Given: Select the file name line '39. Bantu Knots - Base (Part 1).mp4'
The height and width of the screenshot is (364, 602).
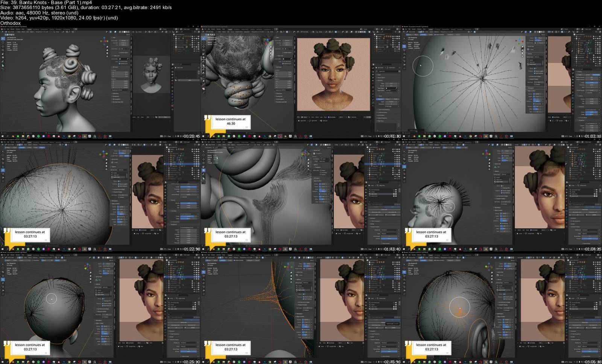Looking at the screenshot, I should click(46, 3).
